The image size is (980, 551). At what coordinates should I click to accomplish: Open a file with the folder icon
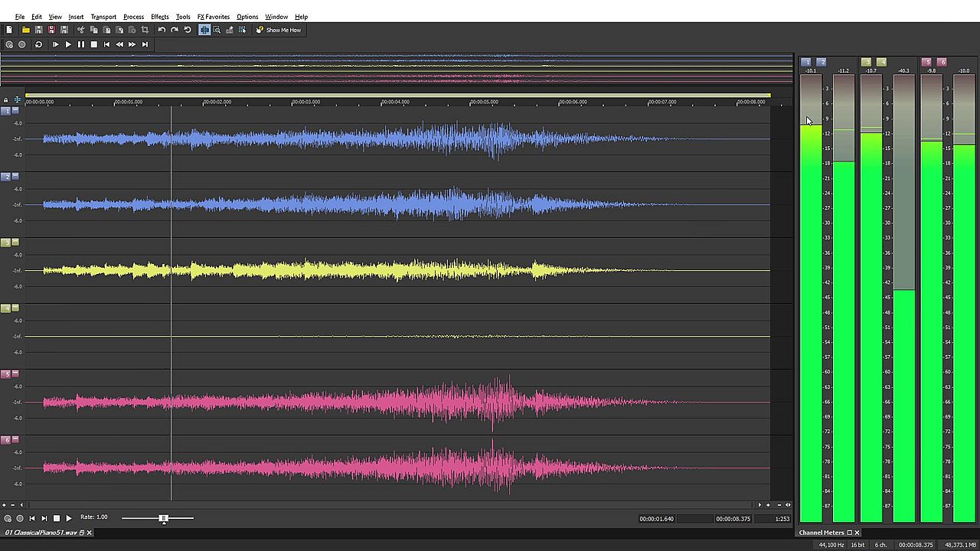25,30
